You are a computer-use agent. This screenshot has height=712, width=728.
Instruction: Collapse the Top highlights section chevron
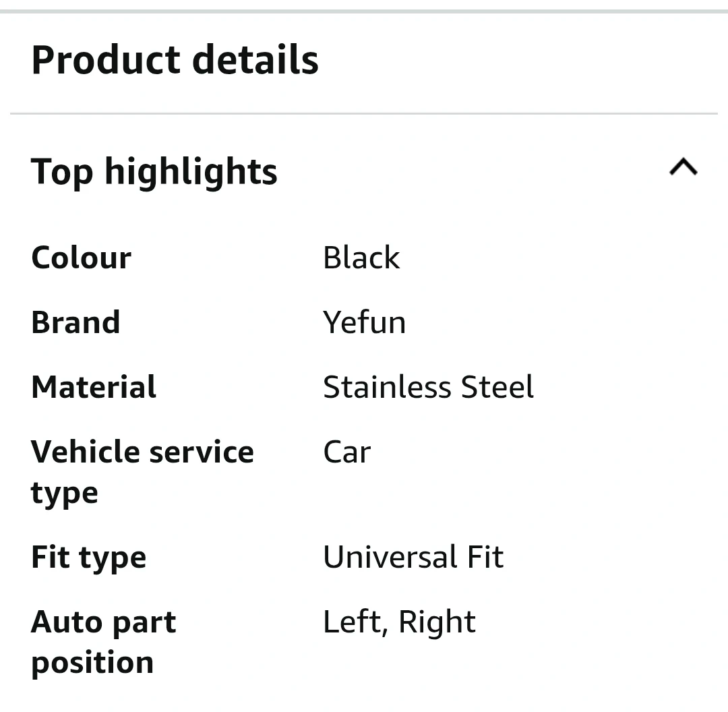click(683, 167)
